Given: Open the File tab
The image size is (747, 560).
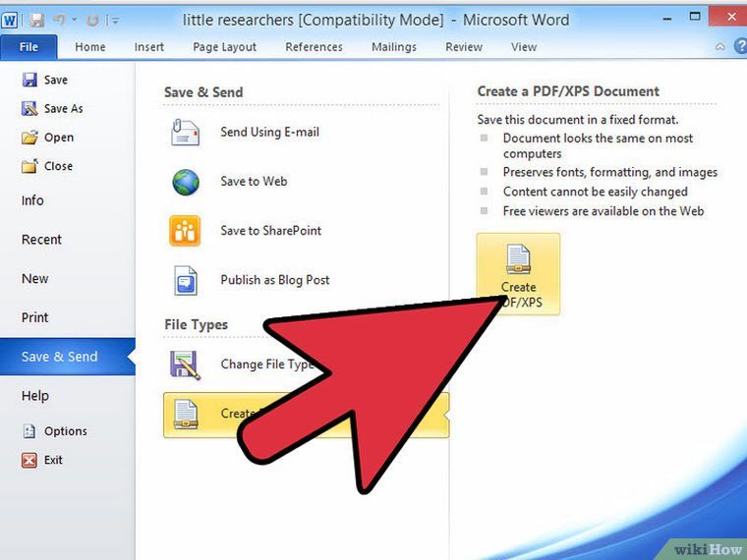Looking at the screenshot, I should 29,46.
